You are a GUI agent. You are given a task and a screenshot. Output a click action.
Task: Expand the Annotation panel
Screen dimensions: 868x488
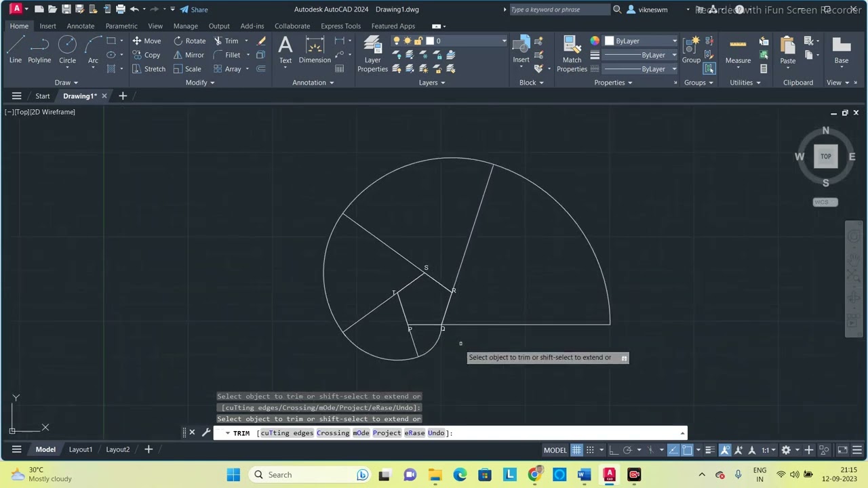point(313,83)
